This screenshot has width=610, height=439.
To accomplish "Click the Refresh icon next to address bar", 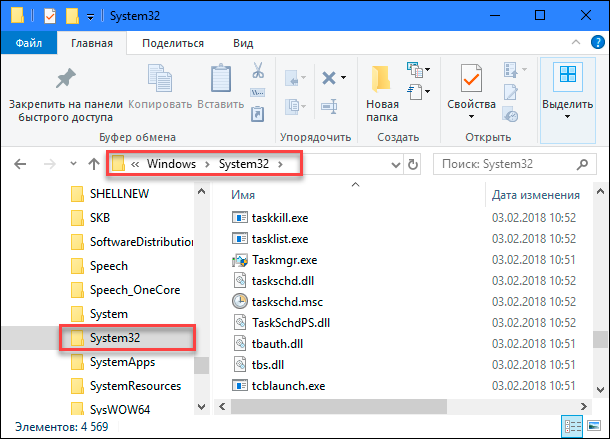I will point(413,164).
